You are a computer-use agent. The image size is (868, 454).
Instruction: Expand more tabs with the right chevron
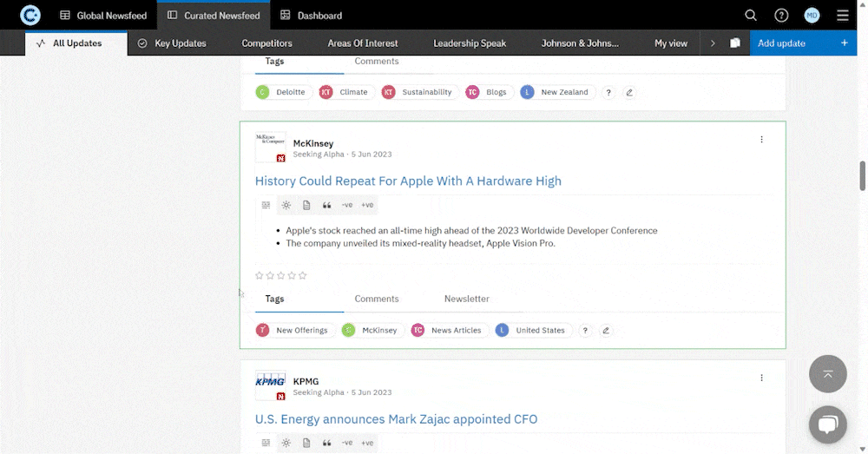[x=713, y=43]
